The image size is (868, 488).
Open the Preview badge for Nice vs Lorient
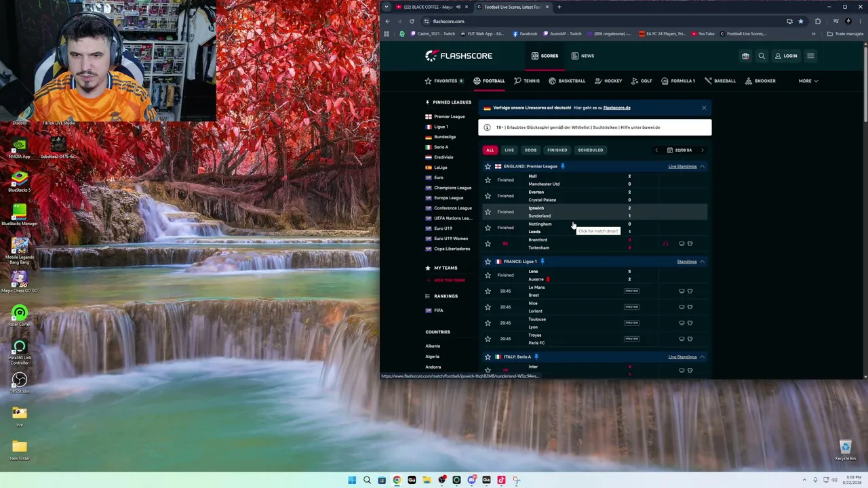(631, 307)
